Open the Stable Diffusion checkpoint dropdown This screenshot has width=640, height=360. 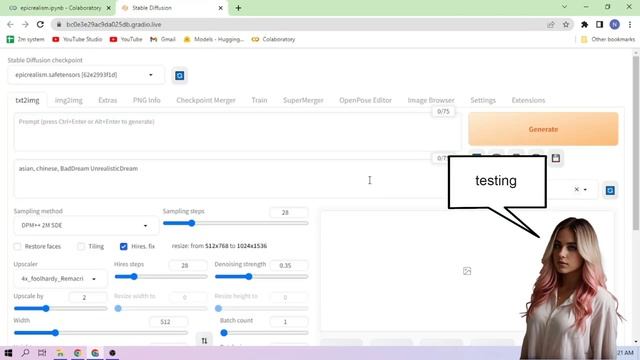point(86,75)
